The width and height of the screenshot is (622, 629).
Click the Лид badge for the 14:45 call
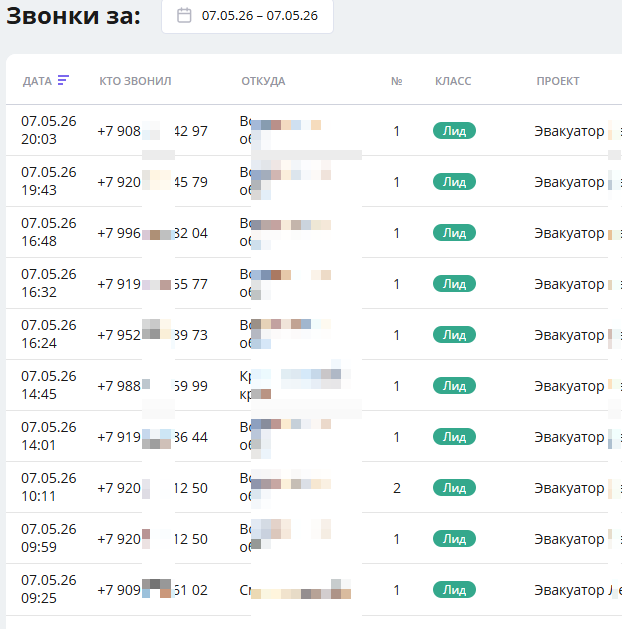[454, 386]
